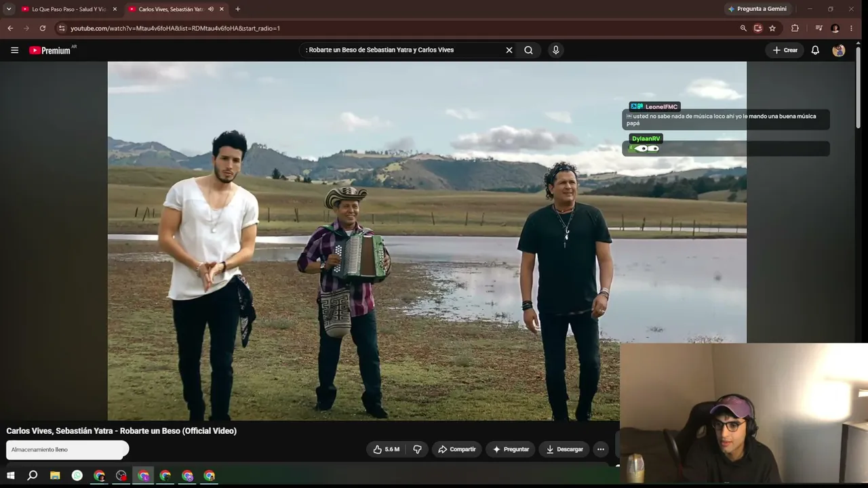The height and width of the screenshot is (488, 868).
Task: Open Windows taskbar search
Action: point(32,476)
